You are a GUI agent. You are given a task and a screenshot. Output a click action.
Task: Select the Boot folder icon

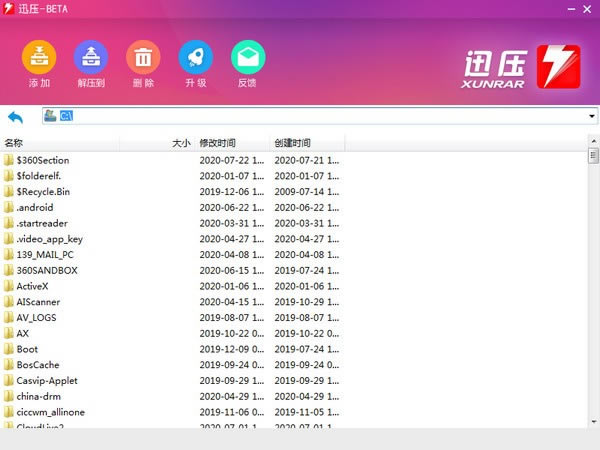tap(8, 349)
